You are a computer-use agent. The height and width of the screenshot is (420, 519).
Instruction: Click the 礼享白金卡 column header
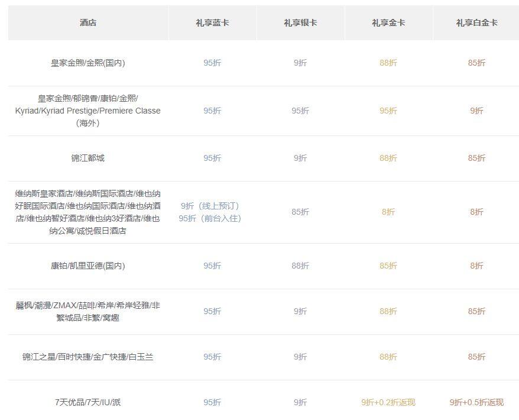coord(476,23)
